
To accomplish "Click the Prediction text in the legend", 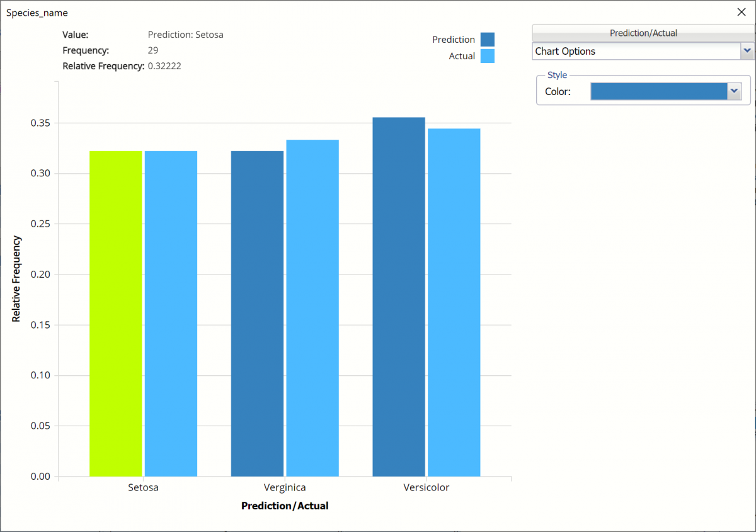I will click(x=453, y=40).
